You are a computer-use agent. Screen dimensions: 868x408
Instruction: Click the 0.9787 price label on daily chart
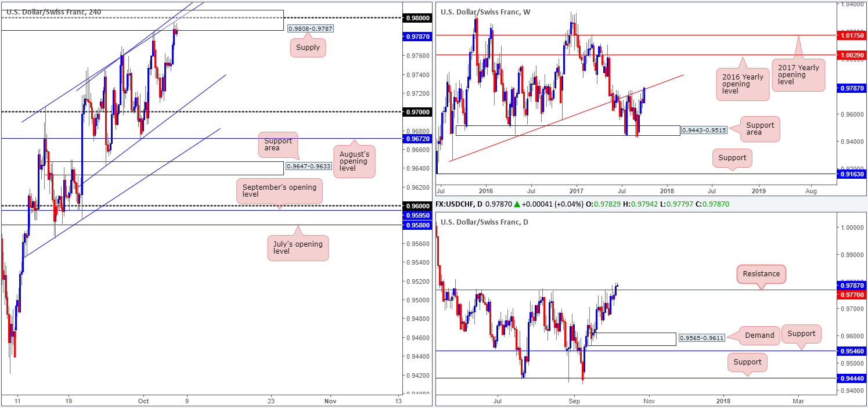(852, 286)
